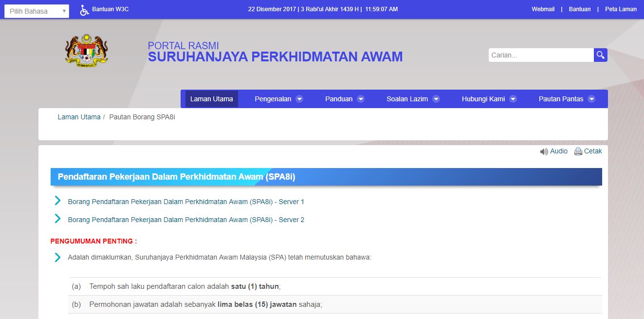644x319 pixels.
Task: Open the Hubungi Kami menu item
Action: coord(483,99)
